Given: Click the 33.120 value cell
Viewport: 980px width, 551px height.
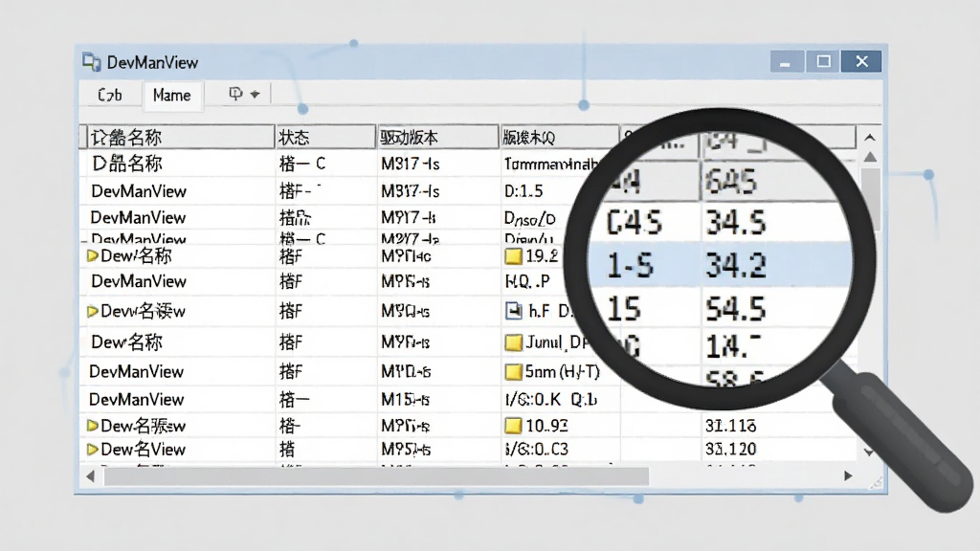Looking at the screenshot, I should (730, 450).
